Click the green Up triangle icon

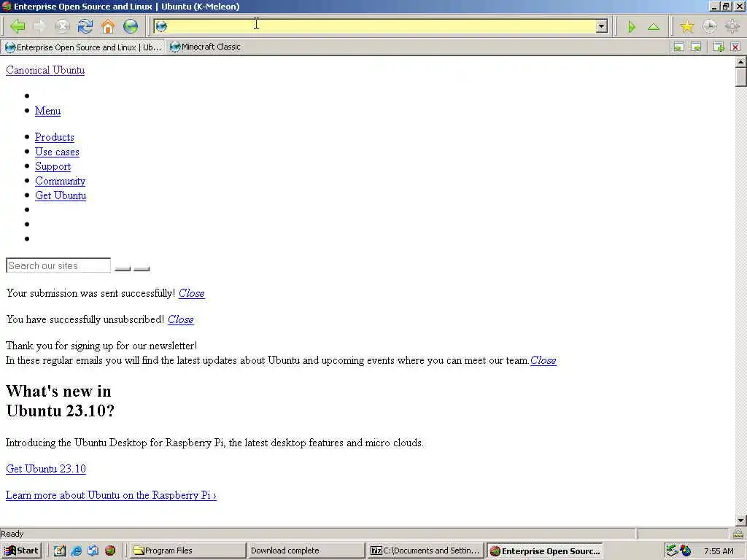(x=654, y=27)
